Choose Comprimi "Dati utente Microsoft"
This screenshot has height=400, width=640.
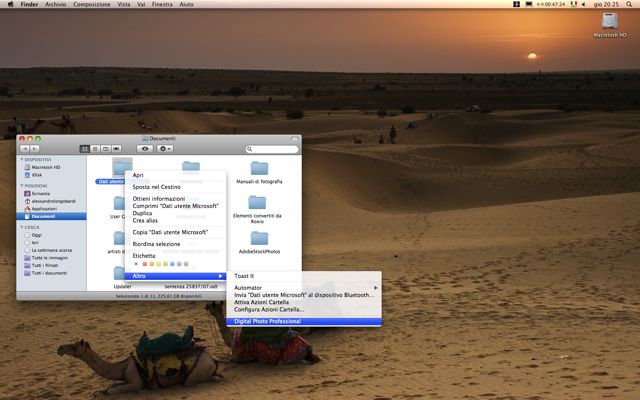pos(176,206)
